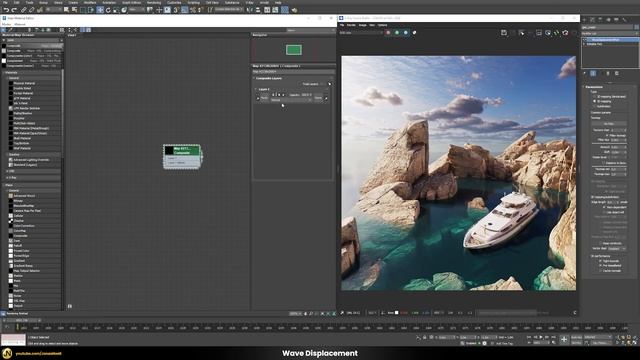This screenshot has width=640, height=360.
Task: Select 2D mapping (landscape) radio option
Action: [595, 97]
